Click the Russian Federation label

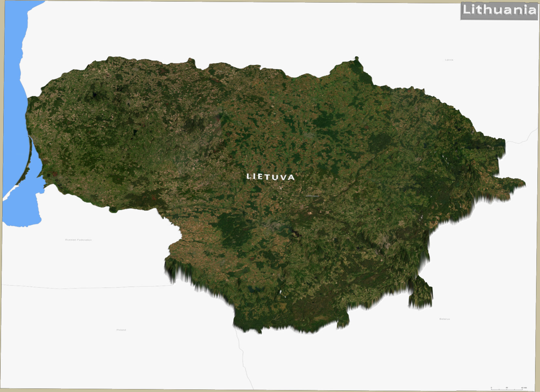pos(78,240)
